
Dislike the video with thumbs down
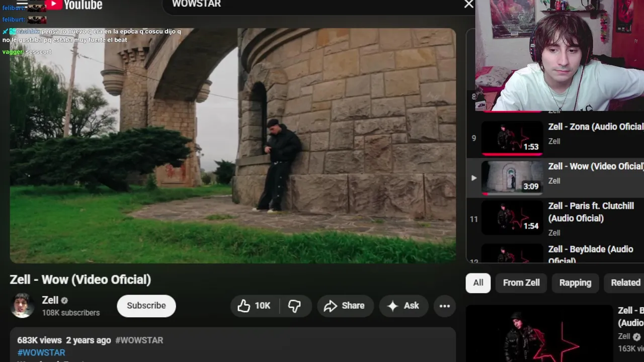[294, 306]
